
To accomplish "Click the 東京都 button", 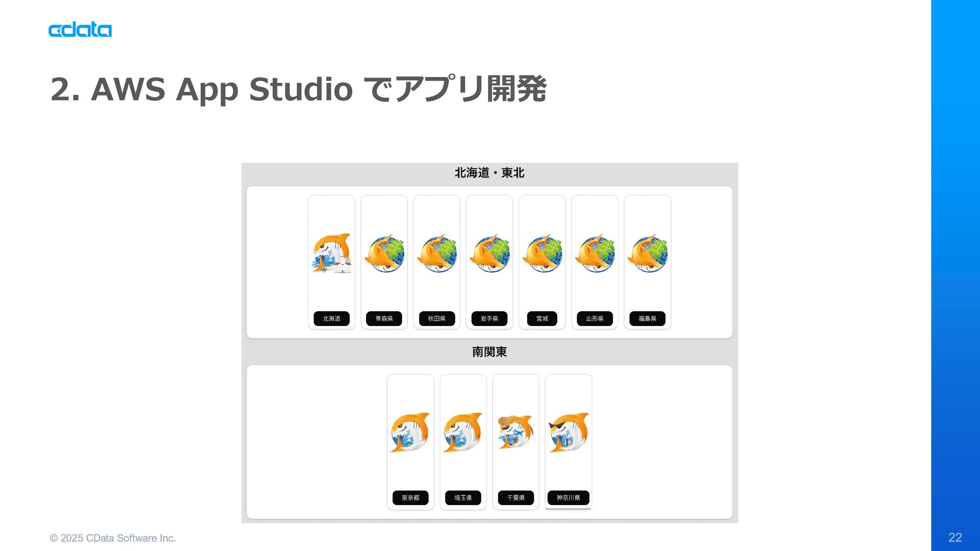I will coord(410,497).
